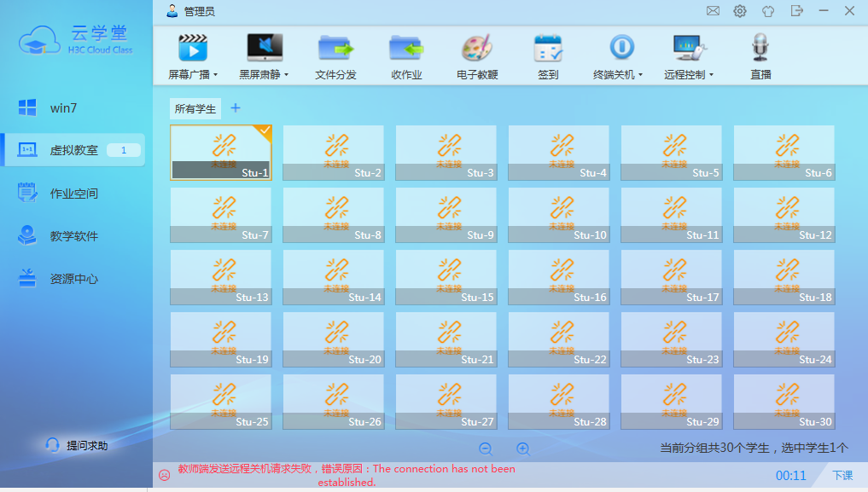Click the 虚拟教室 count badge 1
This screenshot has height=492, width=868.
click(x=124, y=150)
